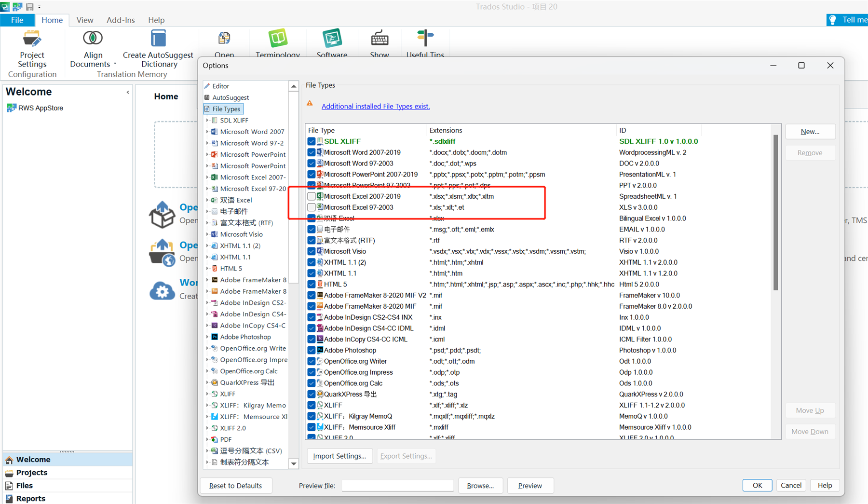Open the Additional installed File Types link
This screenshot has height=504, width=868.
pyautogui.click(x=376, y=106)
